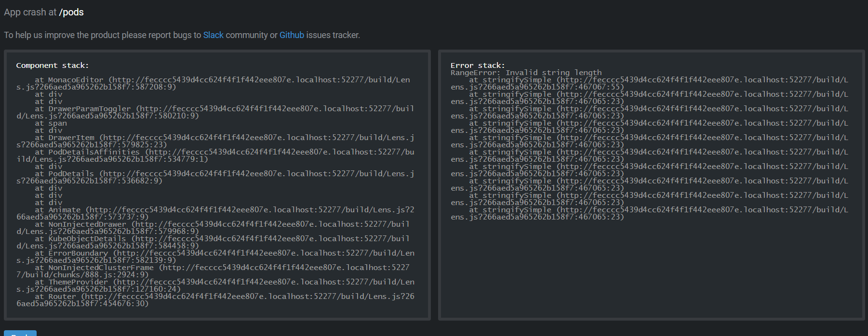Click the 'at Animate' stack line
This screenshot has width=868, height=336.
(215, 213)
